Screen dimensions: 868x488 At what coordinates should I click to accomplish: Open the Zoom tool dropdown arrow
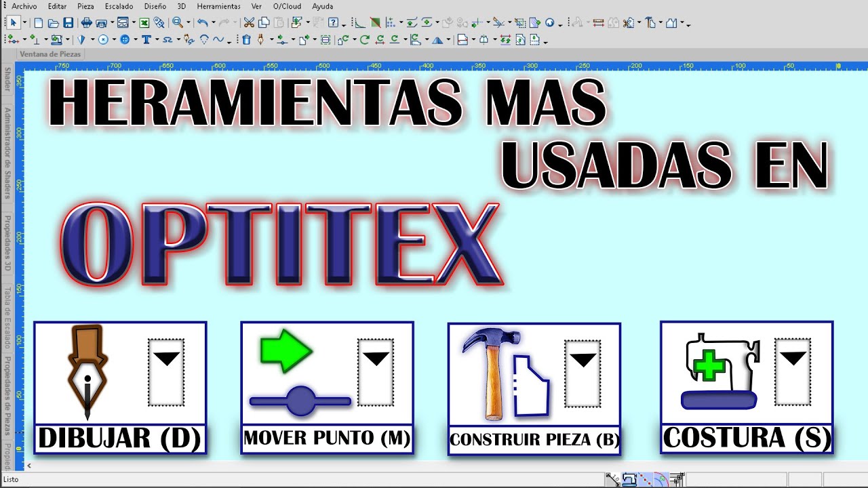point(188,22)
